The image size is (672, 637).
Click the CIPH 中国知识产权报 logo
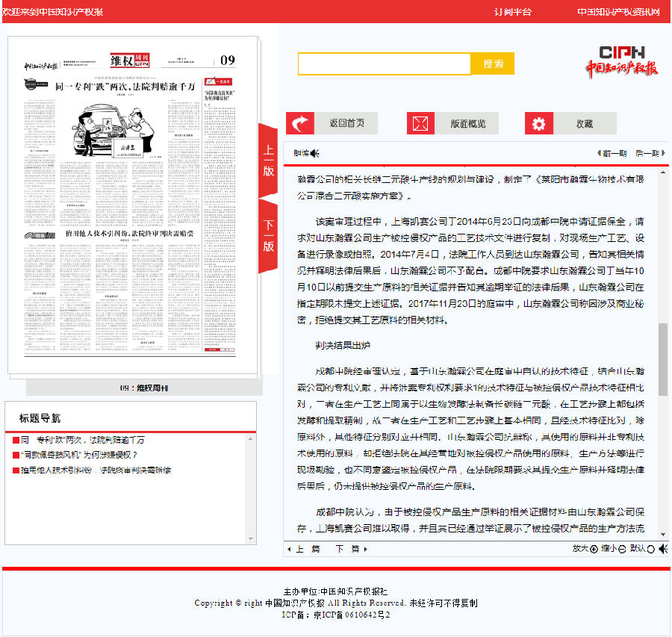621,61
